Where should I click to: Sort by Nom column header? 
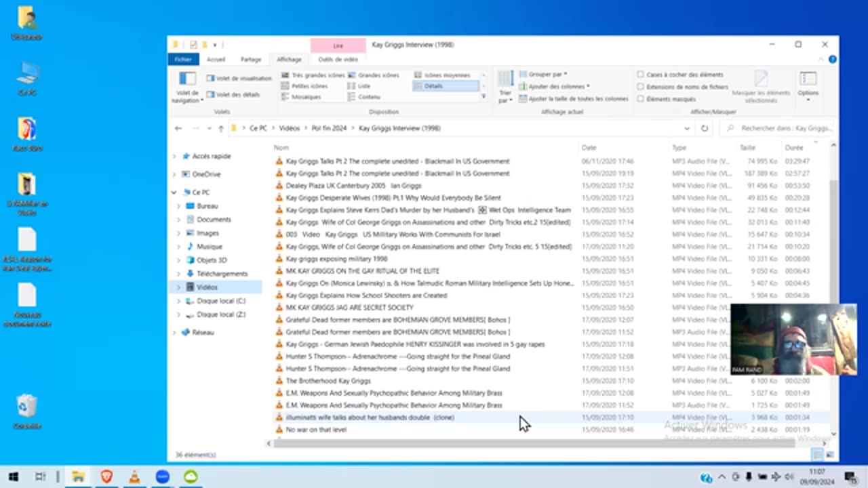[281, 148]
